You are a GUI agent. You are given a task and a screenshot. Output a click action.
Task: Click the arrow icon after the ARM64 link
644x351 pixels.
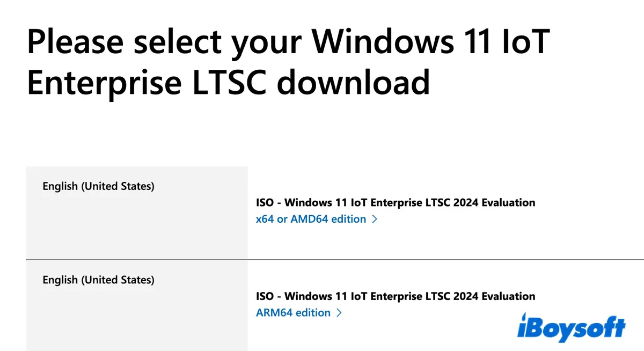click(339, 312)
